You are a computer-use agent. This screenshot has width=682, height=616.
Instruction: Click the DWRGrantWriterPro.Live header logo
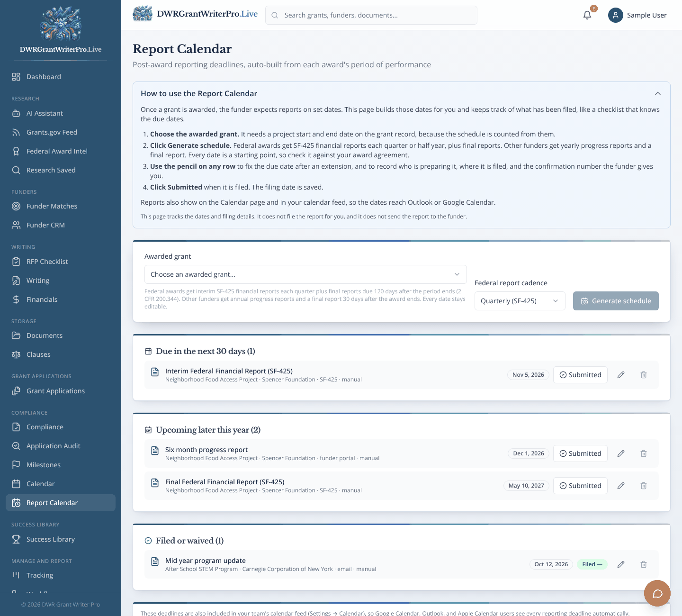click(195, 14)
